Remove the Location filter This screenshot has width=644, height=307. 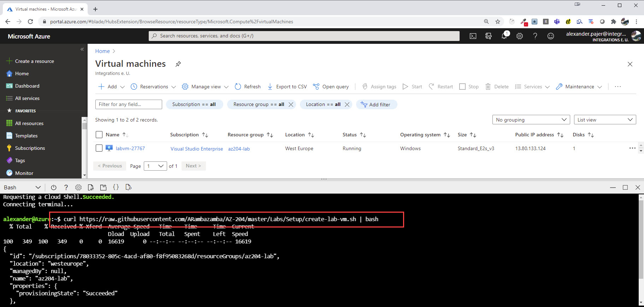(347, 105)
